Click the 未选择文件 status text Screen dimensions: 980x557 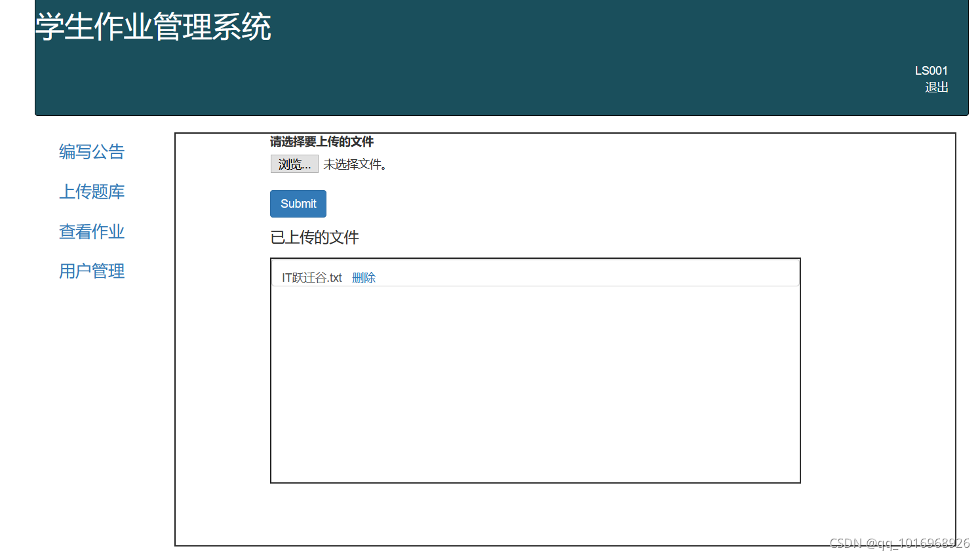click(353, 164)
